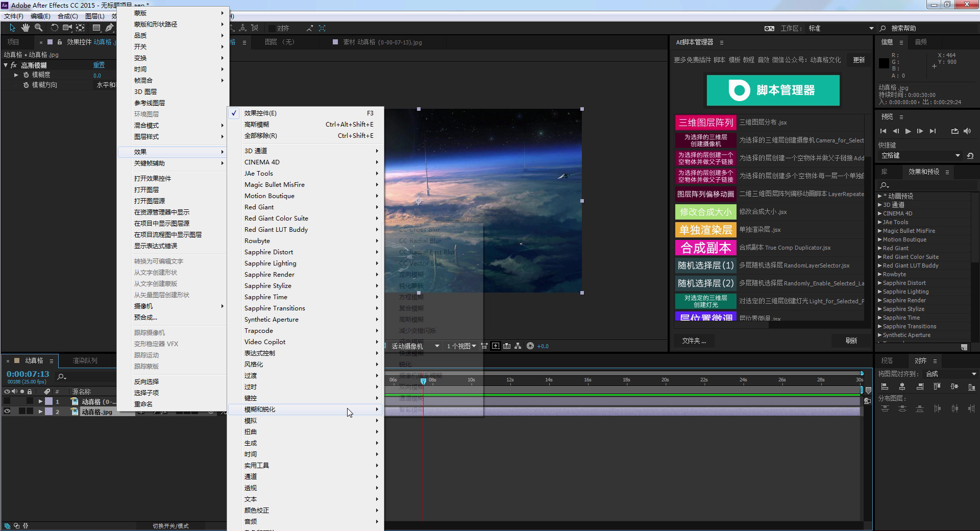This screenshot has height=531, width=980.
Task: Click the exposure reset icon in viewer
Action: click(x=530, y=346)
